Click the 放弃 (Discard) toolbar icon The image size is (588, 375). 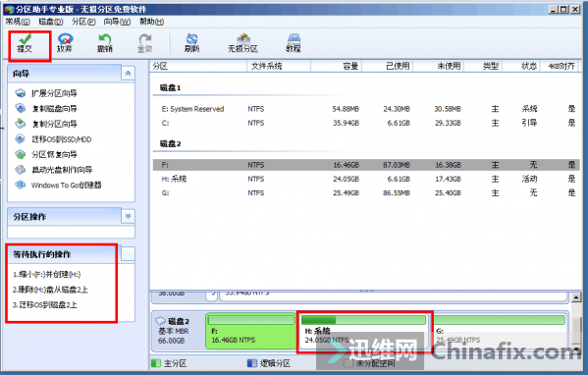(65, 38)
